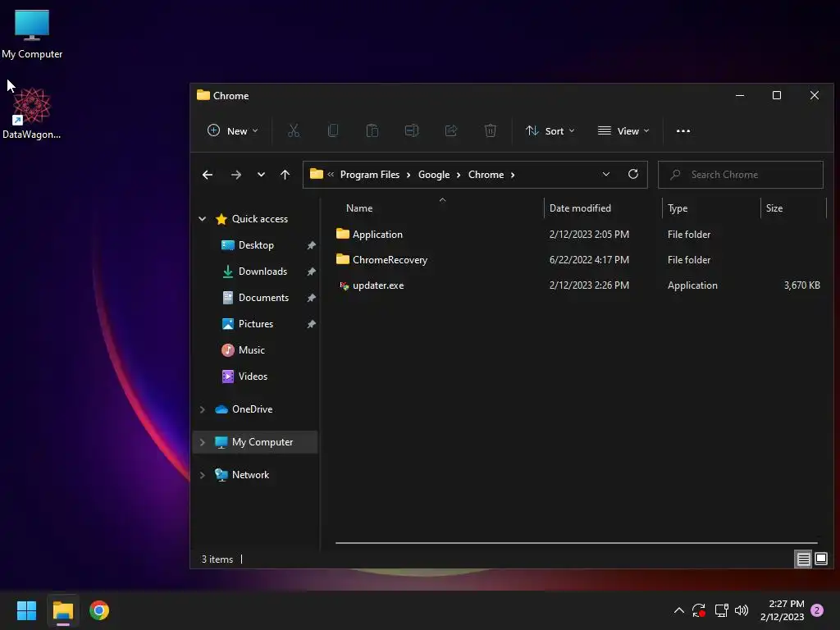Image resolution: width=840 pixels, height=630 pixels.
Task: Select Network in navigation pane
Action: pyautogui.click(x=251, y=475)
